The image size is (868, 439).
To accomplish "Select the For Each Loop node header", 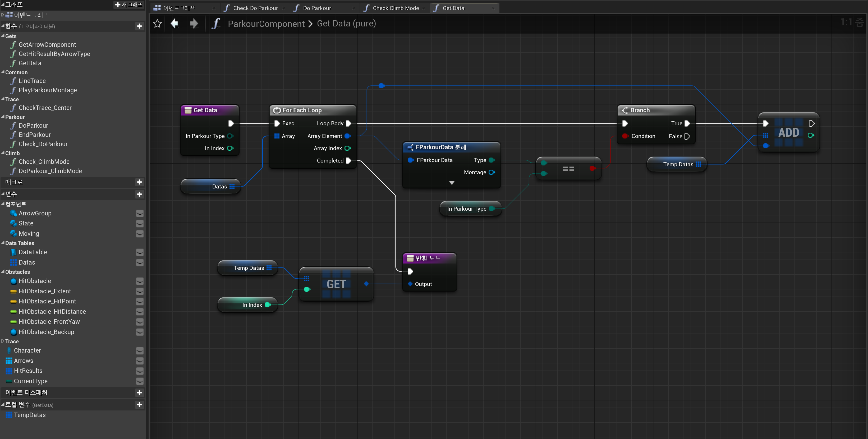I will (313, 110).
